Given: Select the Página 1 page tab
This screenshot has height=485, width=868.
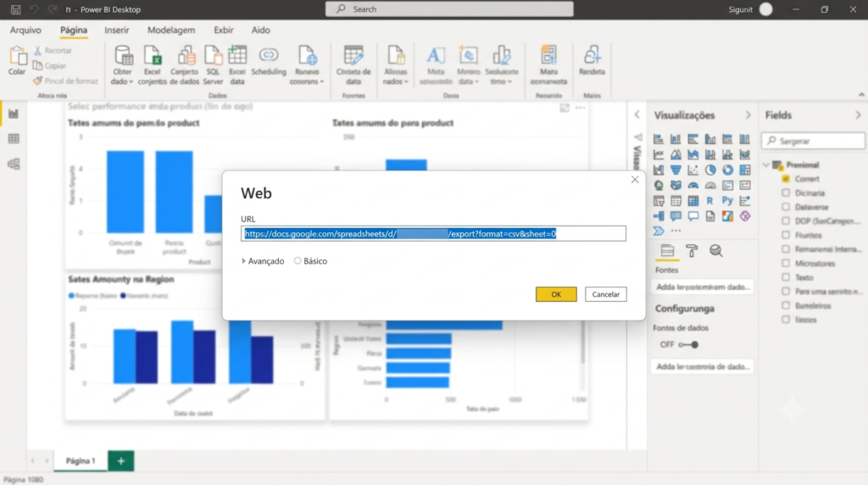Looking at the screenshot, I should [x=81, y=460].
